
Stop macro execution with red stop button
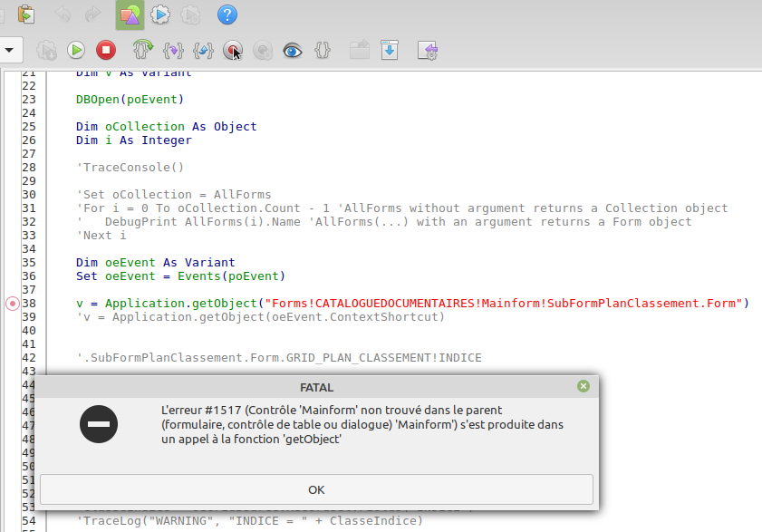106,51
